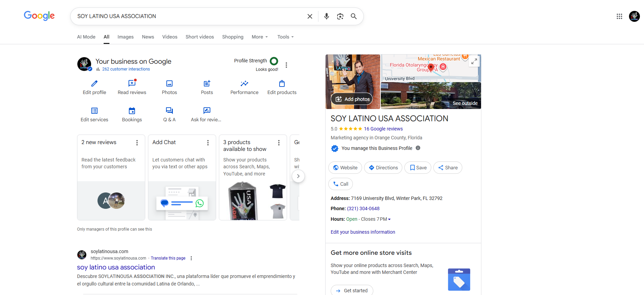644x295 pixels.
Task: Open the 3 products available card
Action: (x=253, y=177)
